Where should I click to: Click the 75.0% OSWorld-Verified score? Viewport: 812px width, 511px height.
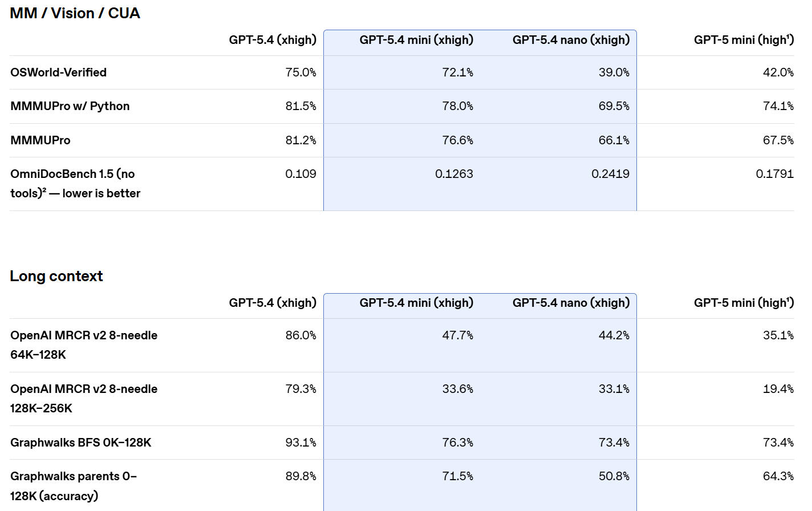pos(301,72)
